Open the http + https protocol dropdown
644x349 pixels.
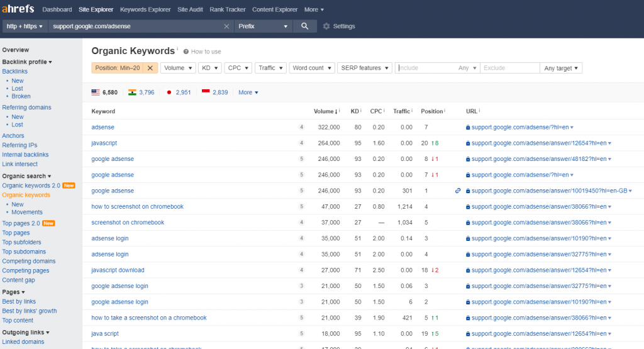pyautogui.click(x=25, y=26)
